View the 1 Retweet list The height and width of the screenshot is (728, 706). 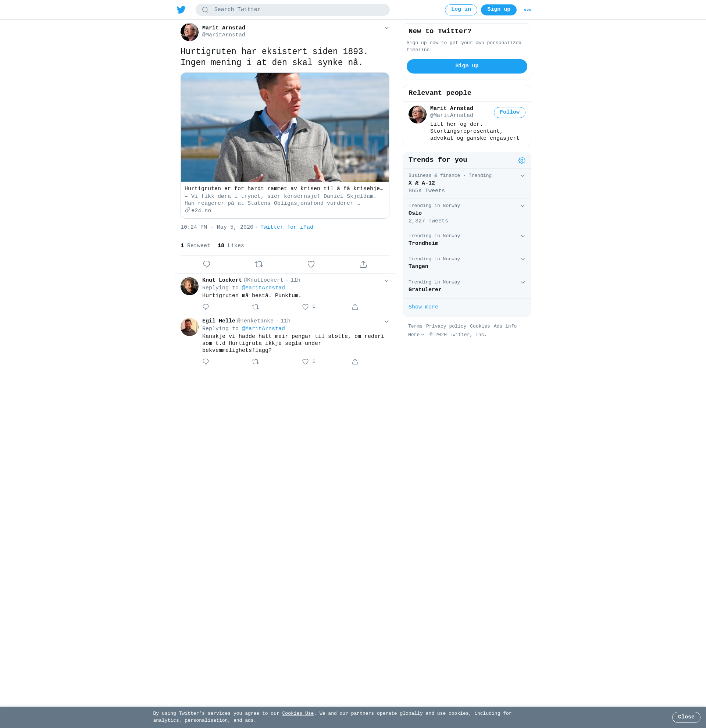click(x=195, y=246)
